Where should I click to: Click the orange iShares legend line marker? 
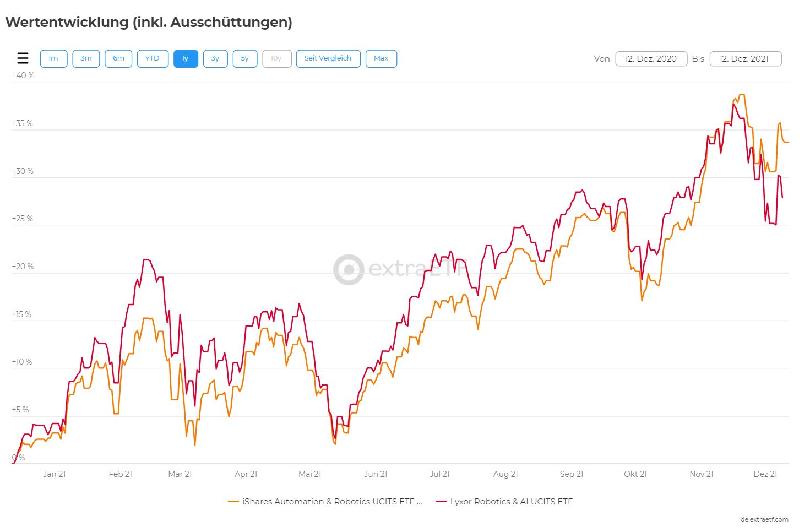click(233, 502)
